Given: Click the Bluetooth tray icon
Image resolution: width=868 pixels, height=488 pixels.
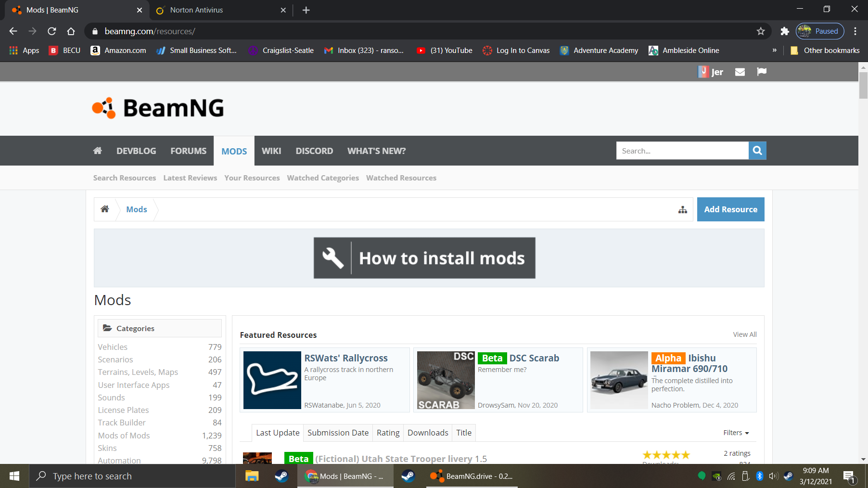Looking at the screenshot, I should pos(760,476).
